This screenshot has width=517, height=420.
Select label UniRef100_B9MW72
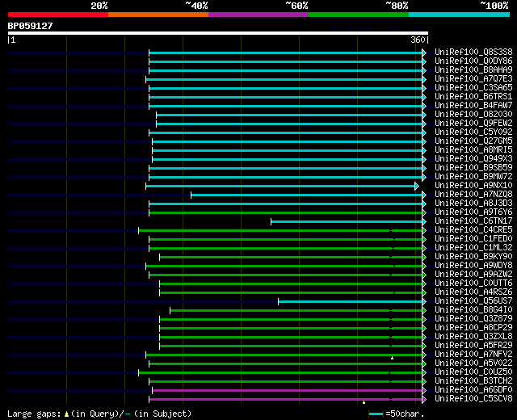click(x=473, y=176)
